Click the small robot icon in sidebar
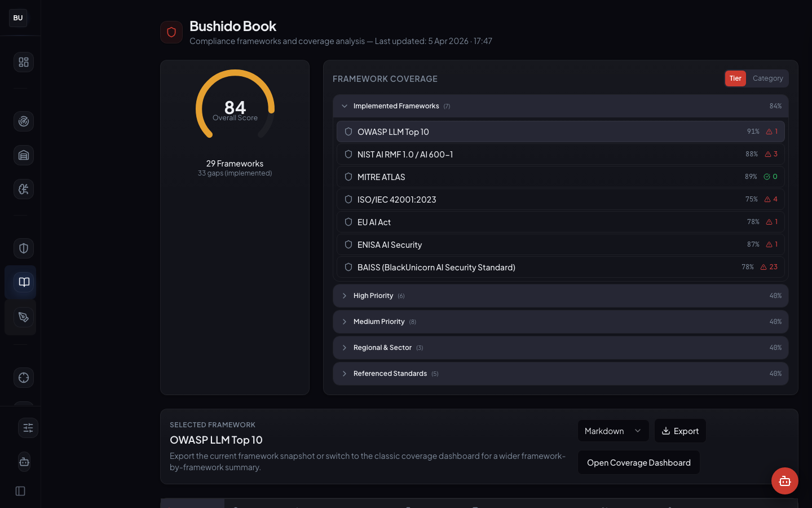 (x=24, y=462)
